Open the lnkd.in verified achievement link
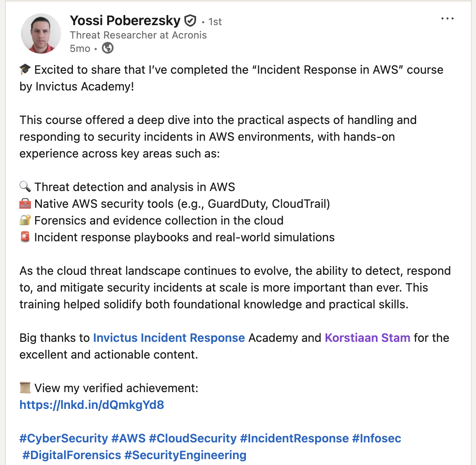Screen dimensions: 476x465 92,405
